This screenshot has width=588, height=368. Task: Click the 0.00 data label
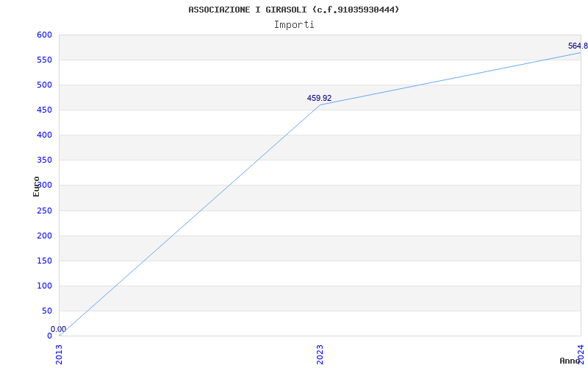pos(58,329)
